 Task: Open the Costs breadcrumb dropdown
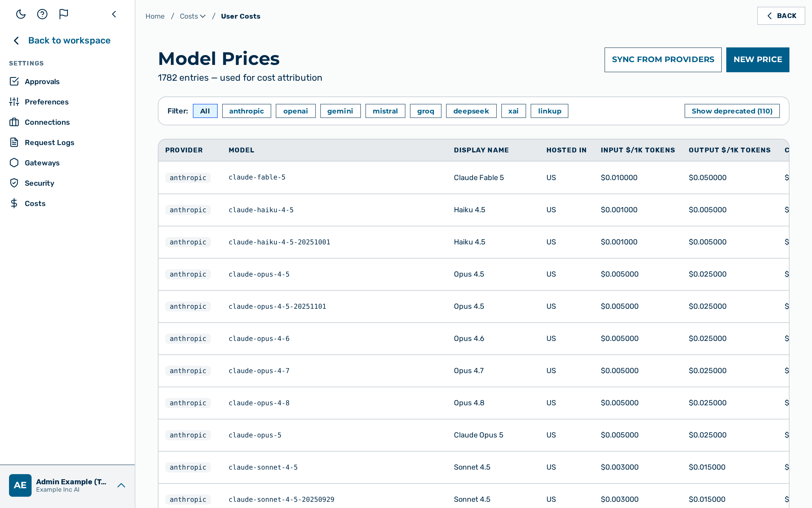(x=193, y=16)
